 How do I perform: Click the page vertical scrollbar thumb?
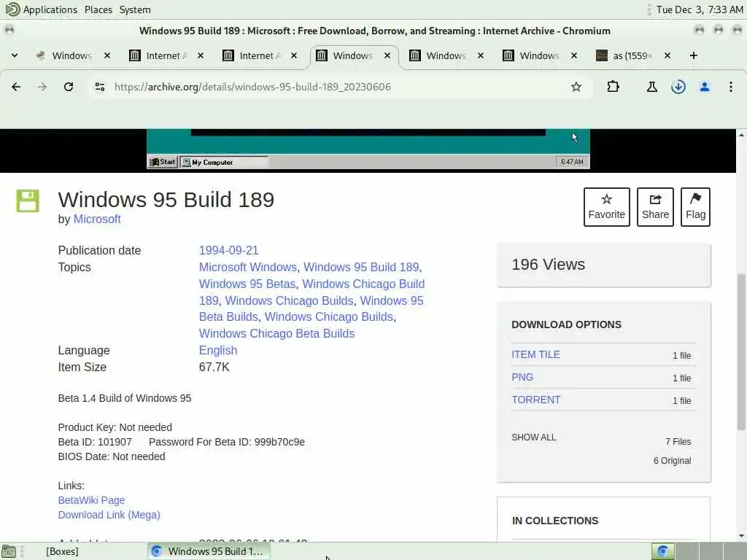tap(741, 351)
